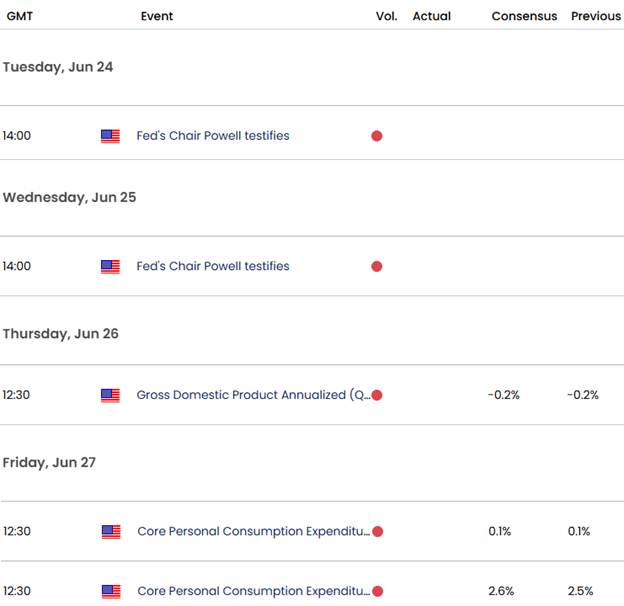Click the Consensus column header
The width and height of the screenshot is (624, 606).
click(524, 16)
